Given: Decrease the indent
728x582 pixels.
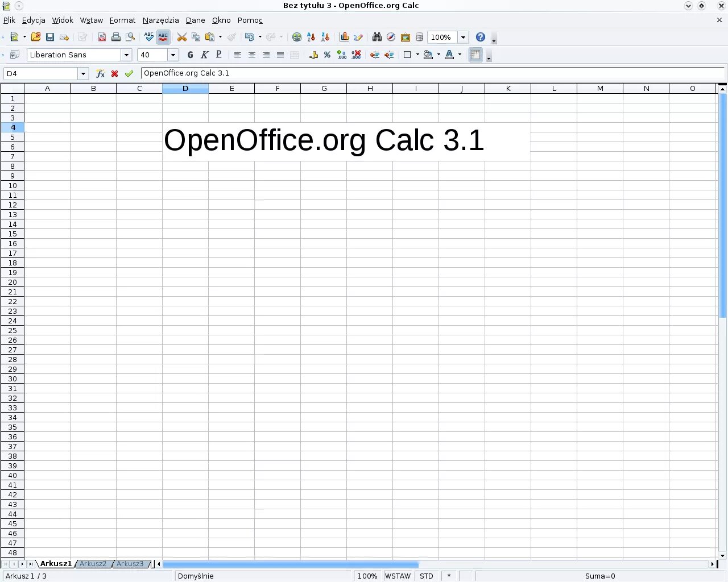Looking at the screenshot, I should pos(375,55).
